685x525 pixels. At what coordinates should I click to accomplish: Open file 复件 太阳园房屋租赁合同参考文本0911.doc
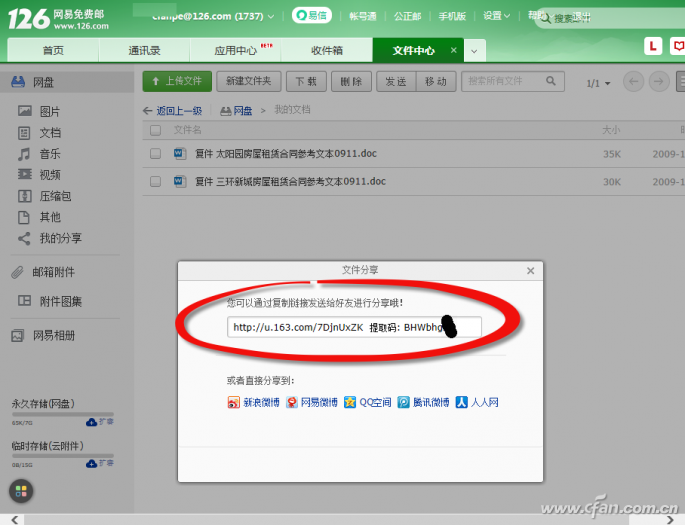pyautogui.click(x=286, y=153)
